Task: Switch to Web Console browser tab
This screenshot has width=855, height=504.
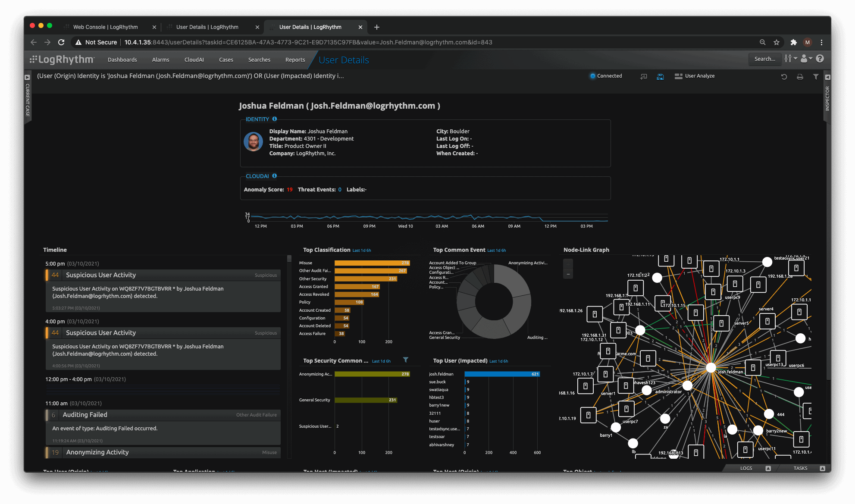Action: pos(106,27)
